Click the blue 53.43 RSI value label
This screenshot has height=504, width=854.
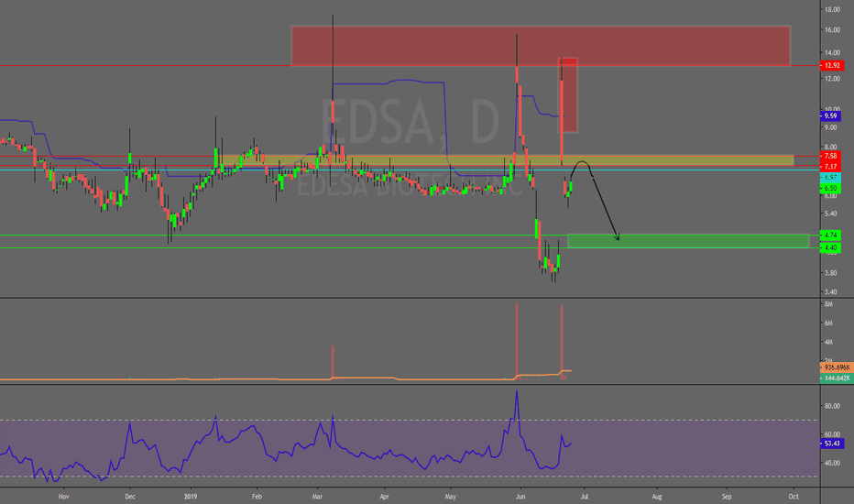click(x=832, y=444)
